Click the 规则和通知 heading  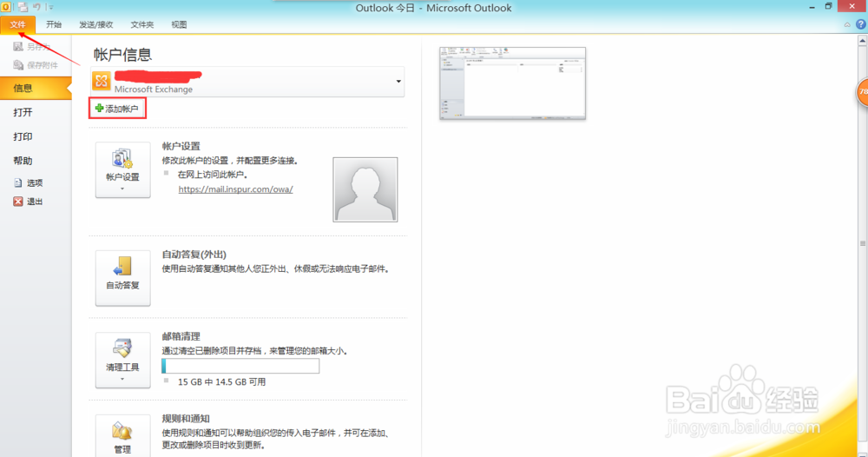(186, 418)
